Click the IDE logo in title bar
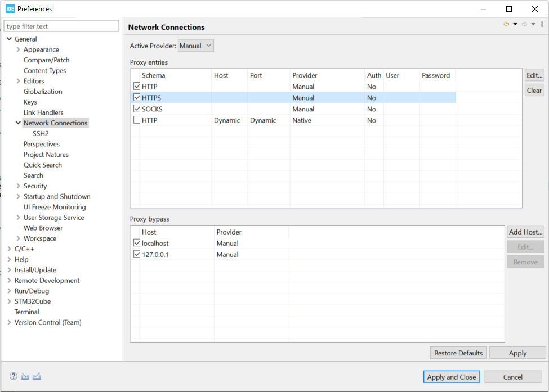549x392 pixels. (x=10, y=9)
